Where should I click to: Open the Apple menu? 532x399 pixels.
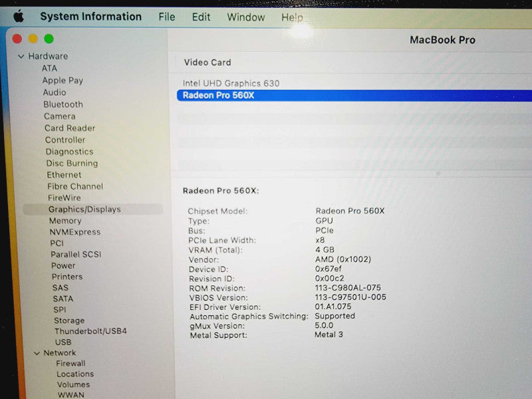coord(19,16)
